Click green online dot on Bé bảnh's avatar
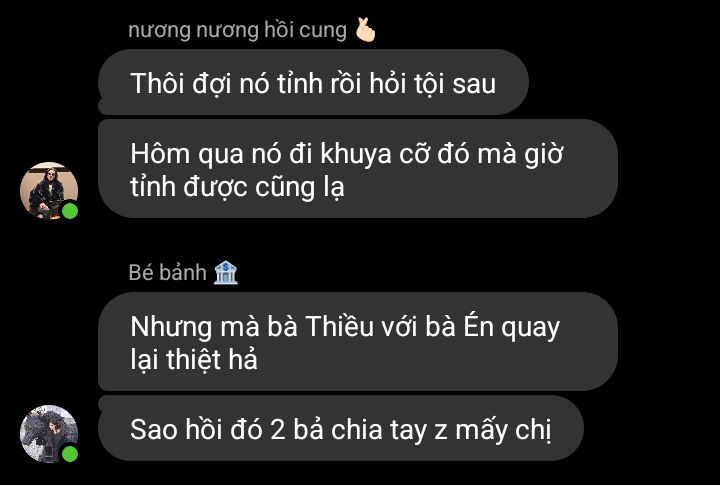The width and height of the screenshot is (720, 485). 70,454
